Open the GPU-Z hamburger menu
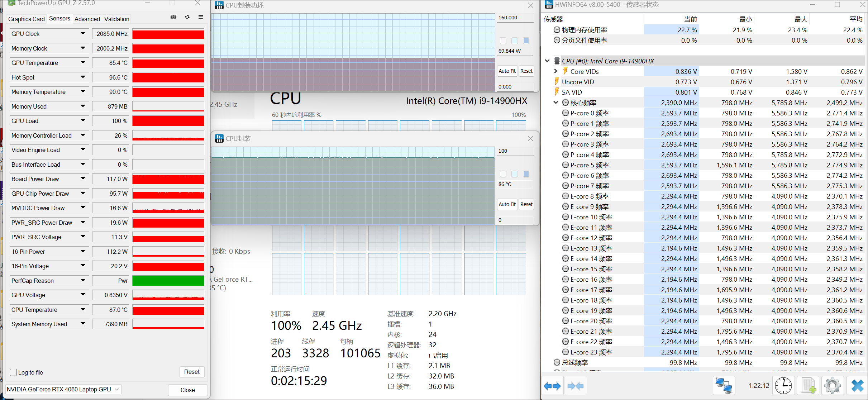Viewport: 868px width, 400px height. coord(201,17)
